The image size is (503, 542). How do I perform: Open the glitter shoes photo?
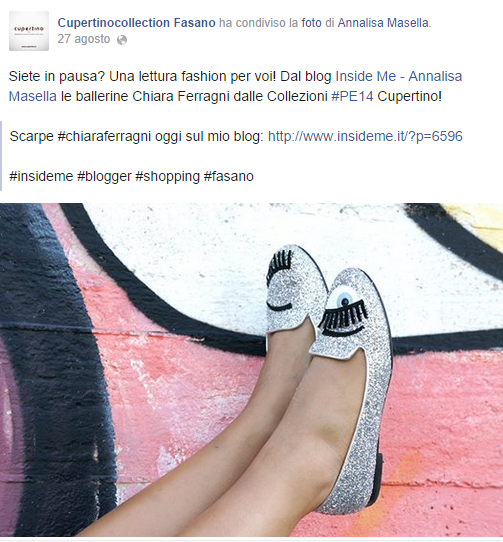pos(251,370)
